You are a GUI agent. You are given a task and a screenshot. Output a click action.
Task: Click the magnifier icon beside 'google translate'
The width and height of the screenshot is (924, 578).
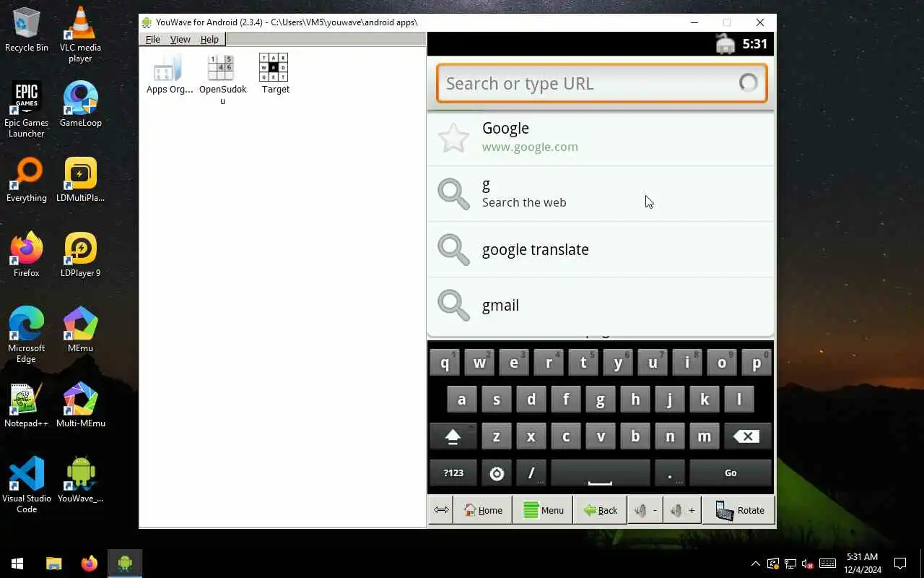[454, 249]
